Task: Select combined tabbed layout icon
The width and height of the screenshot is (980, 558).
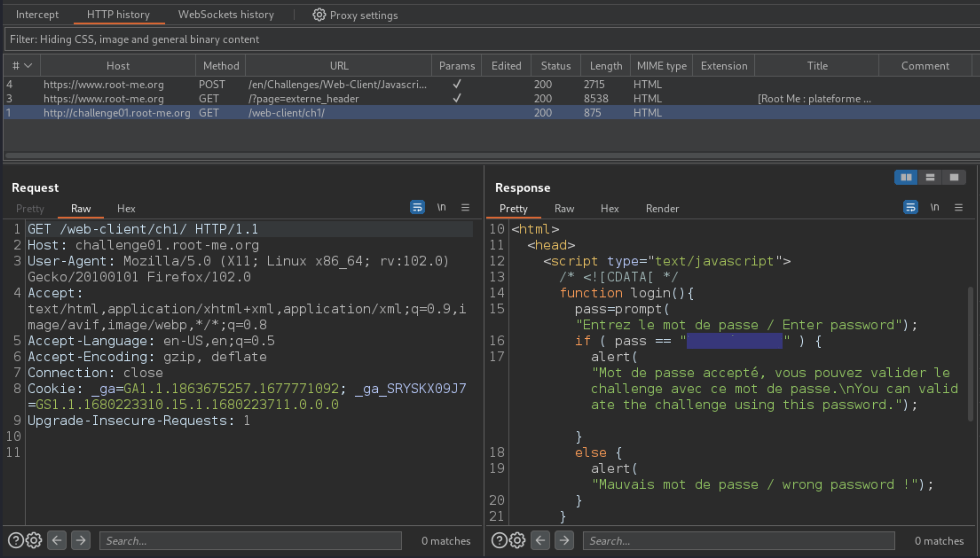Action: (x=954, y=178)
